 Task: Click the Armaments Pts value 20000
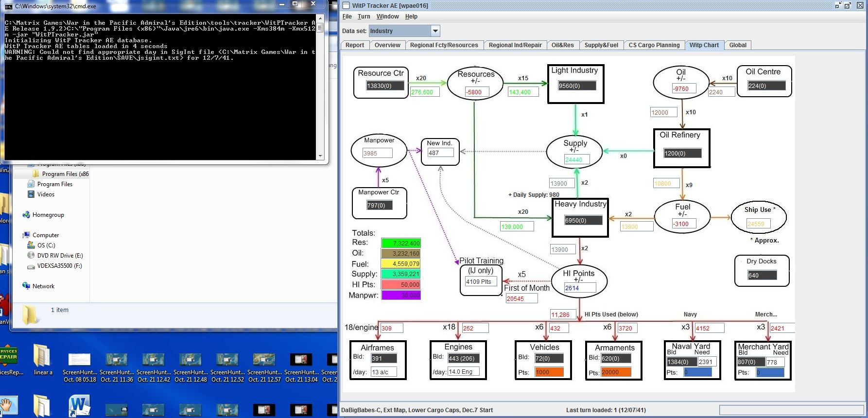[x=616, y=372]
